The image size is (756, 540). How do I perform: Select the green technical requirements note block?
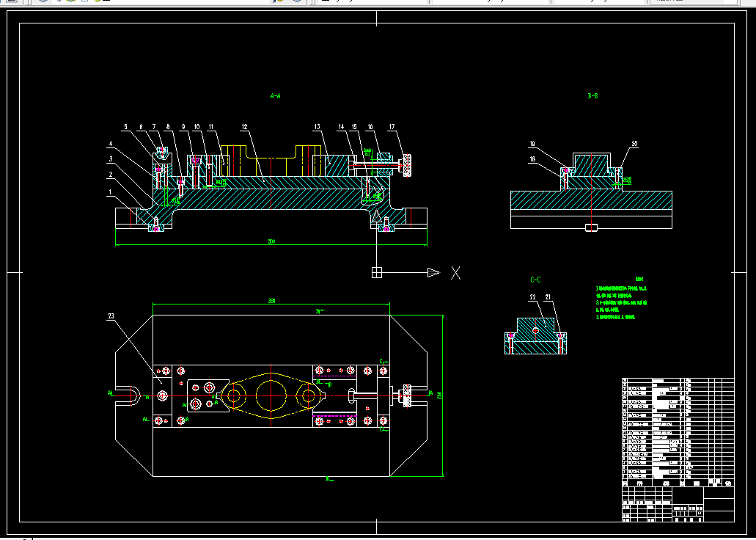point(622,299)
